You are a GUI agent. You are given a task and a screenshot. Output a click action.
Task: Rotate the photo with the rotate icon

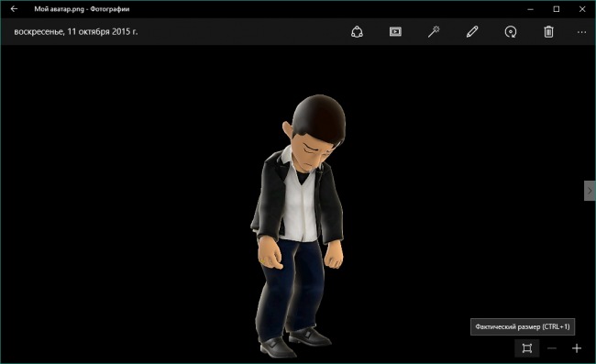[511, 32]
